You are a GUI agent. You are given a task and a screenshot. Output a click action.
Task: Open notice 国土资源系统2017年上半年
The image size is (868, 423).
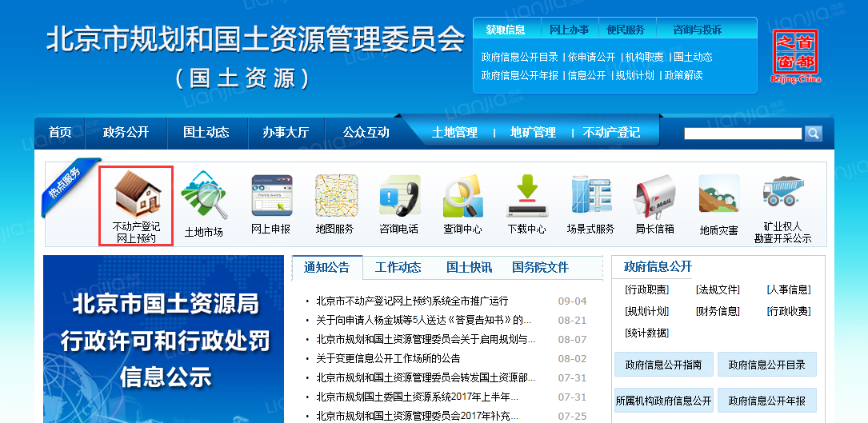click(417, 397)
